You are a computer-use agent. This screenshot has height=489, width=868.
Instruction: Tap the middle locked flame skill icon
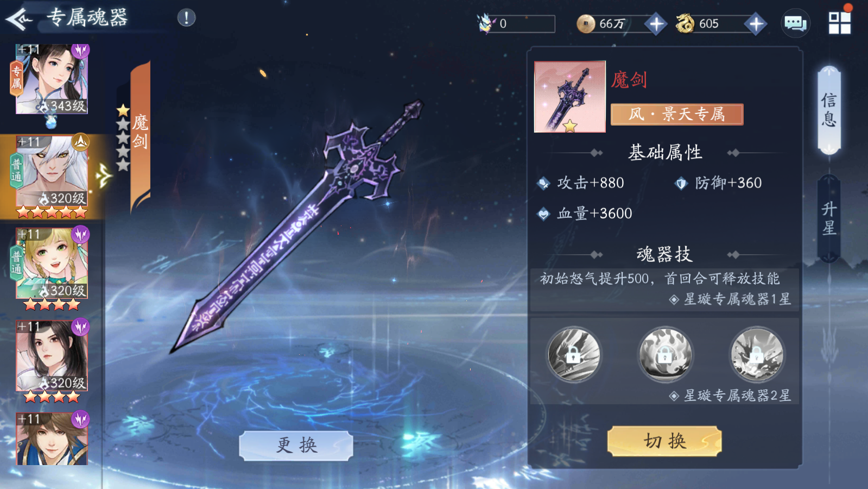(665, 355)
